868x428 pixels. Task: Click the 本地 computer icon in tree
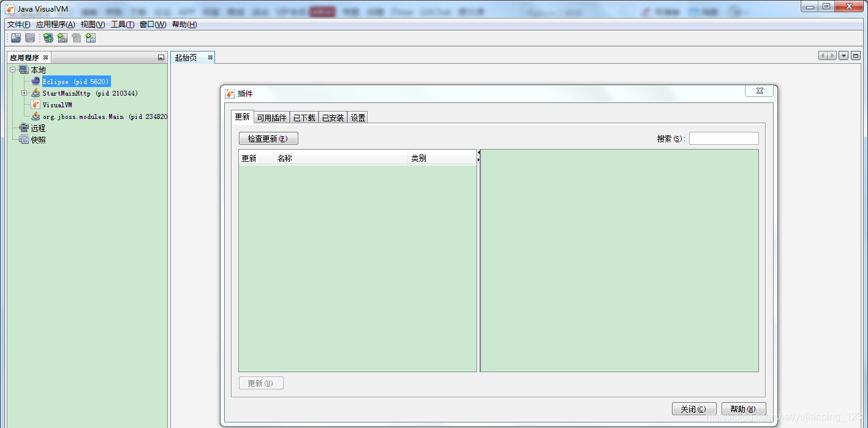(x=24, y=70)
